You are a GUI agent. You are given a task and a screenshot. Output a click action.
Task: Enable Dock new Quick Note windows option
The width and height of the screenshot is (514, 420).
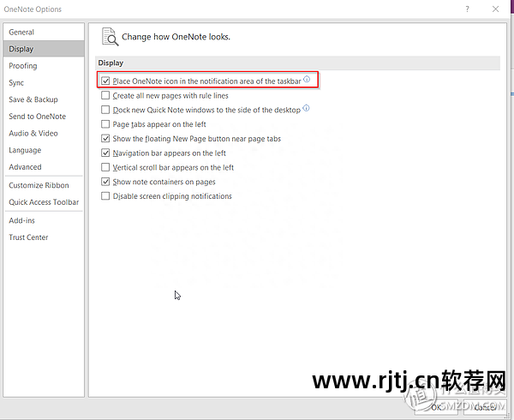pos(105,110)
